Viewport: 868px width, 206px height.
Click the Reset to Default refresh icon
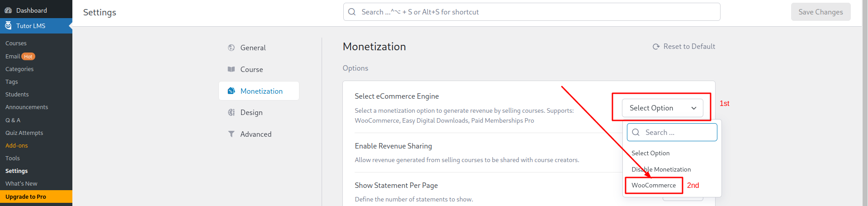[x=656, y=47]
